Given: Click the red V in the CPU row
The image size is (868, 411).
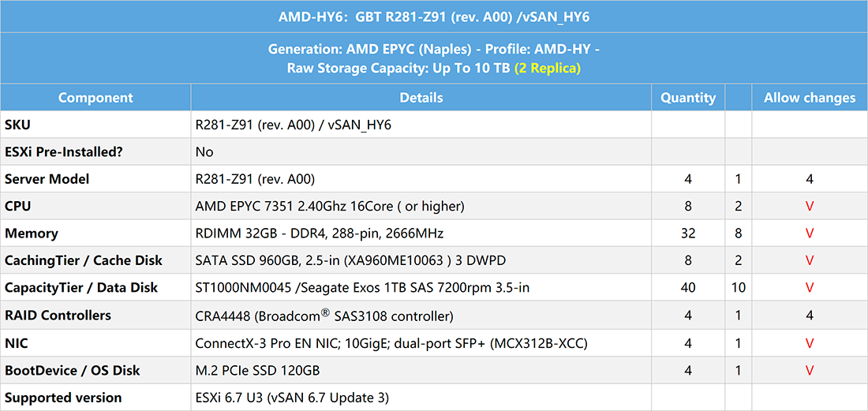Looking at the screenshot, I should click(810, 207).
